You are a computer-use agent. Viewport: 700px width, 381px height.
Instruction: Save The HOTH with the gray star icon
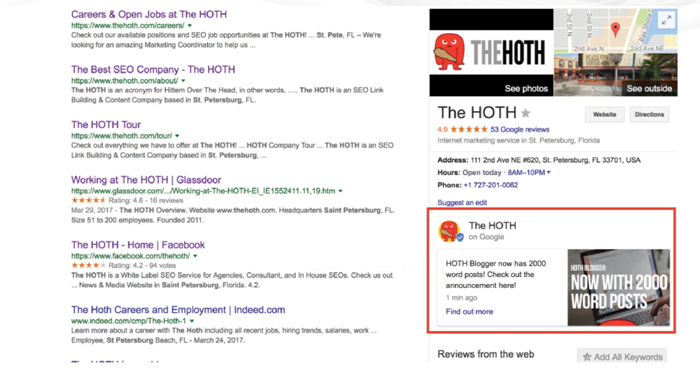526,113
